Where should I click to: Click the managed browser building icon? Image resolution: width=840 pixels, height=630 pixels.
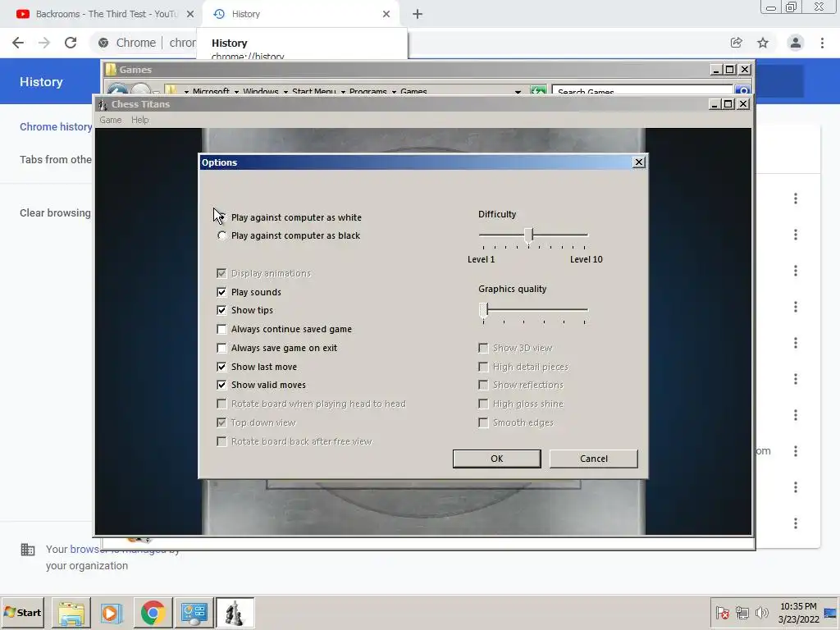pos(28,550)
